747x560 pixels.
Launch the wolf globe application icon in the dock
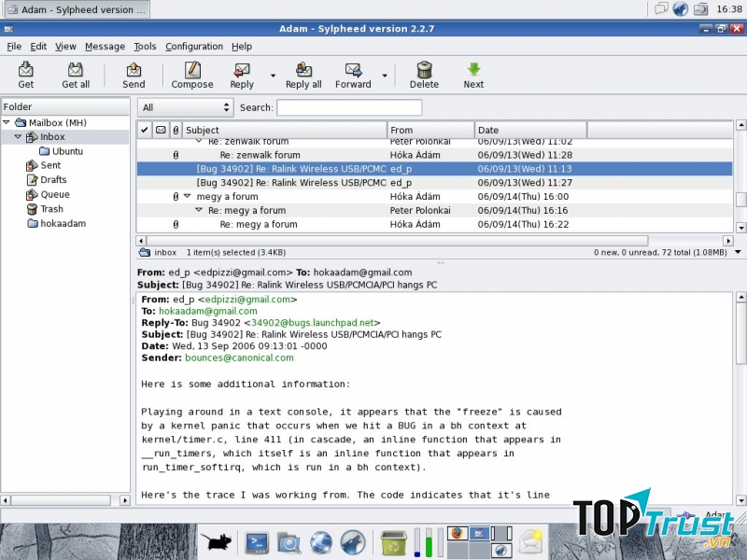tap(353, 542)
